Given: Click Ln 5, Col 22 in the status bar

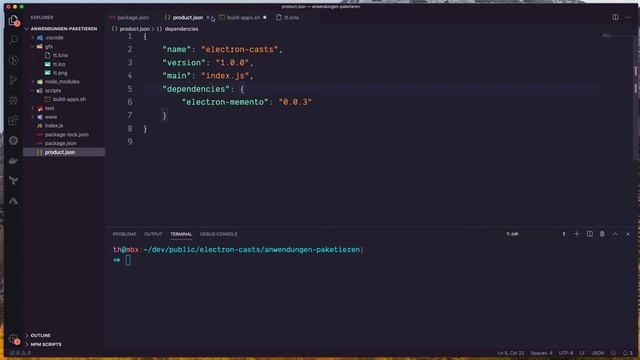Looking at the screenshot, I should pyautogui.click(x=511, y=353).
